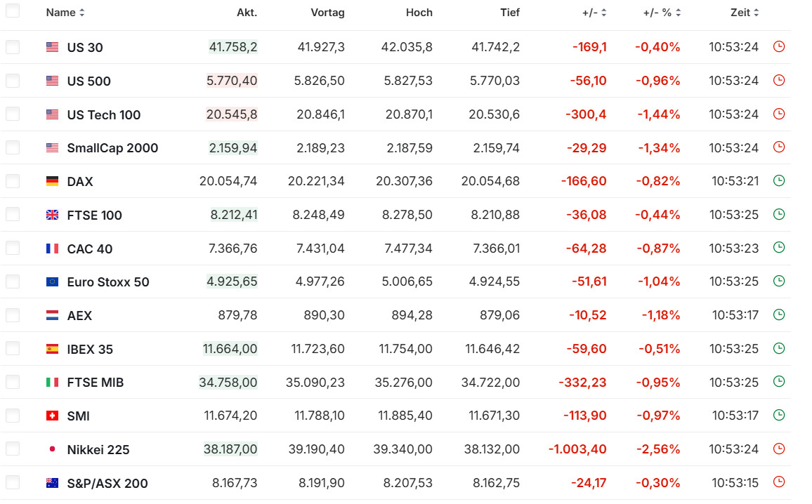Screen dimensions: 812x504
Task: Select the checkbox next to CAC 40
Action: pos(13,248)
